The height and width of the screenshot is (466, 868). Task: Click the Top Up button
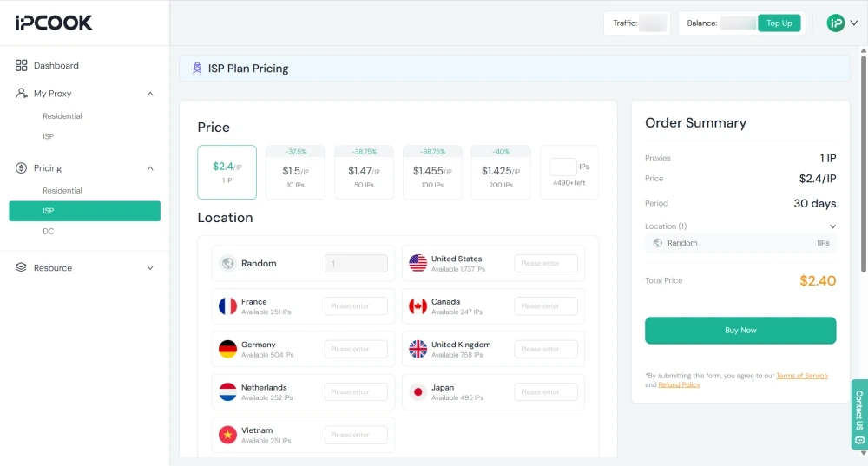pos(779,23)
